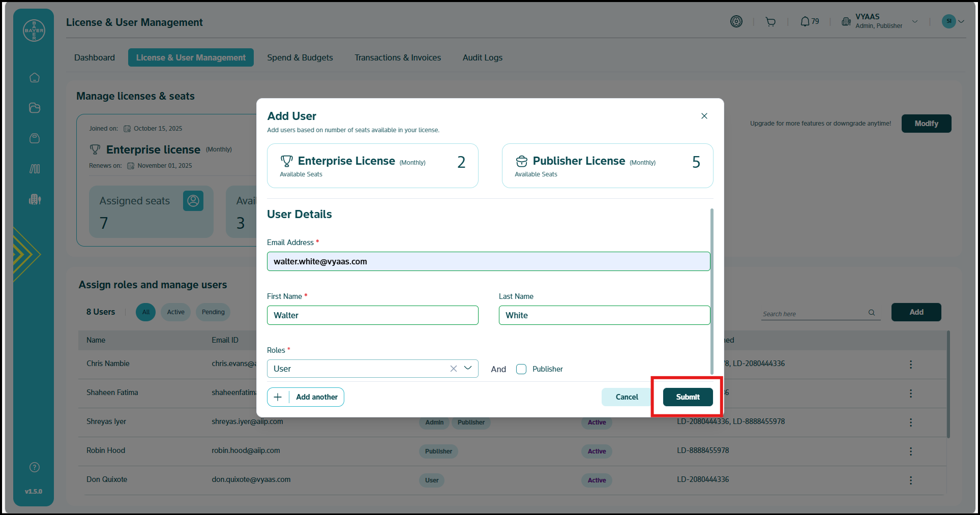
Task: Click the home icon in the sidebar
Action: [x=35, y=78]
